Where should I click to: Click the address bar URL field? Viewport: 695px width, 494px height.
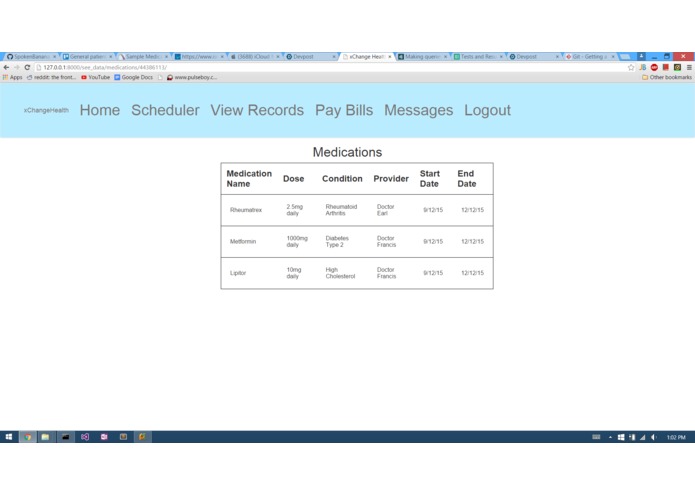coord(330,67)
